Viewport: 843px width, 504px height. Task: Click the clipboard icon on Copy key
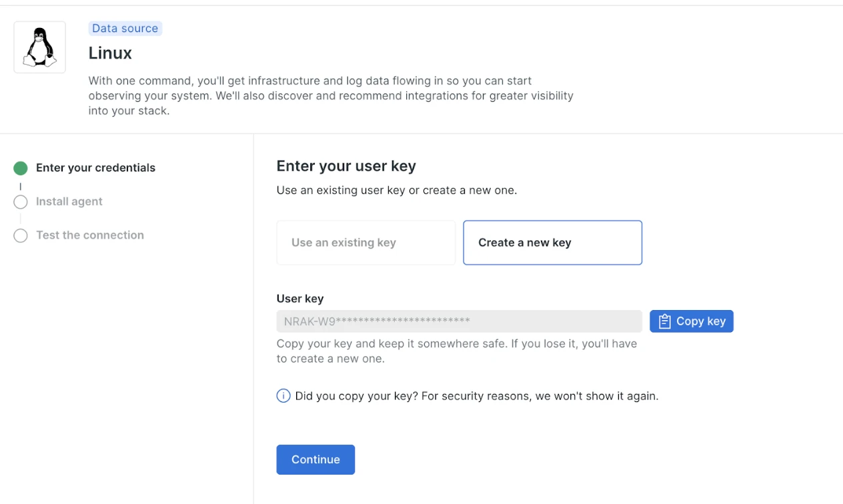point(664,321)
